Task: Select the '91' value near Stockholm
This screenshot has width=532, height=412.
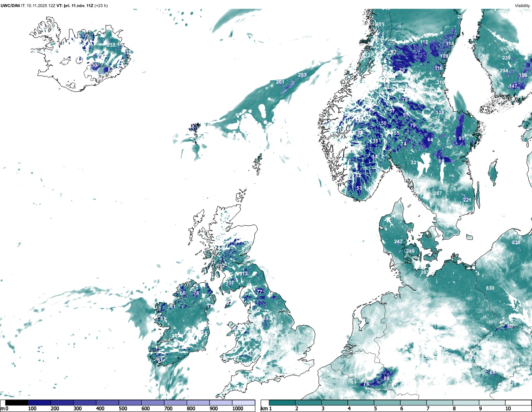Action: 461,138
